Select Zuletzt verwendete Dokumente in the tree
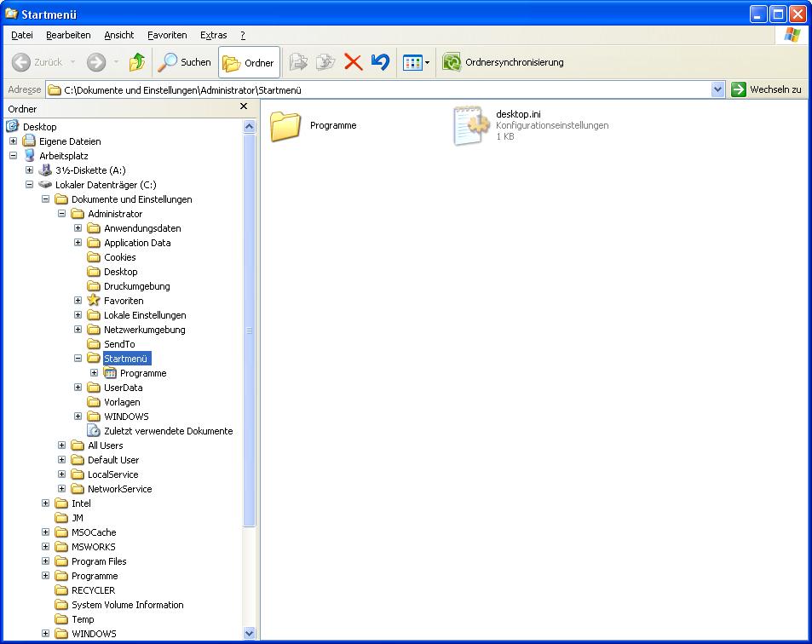The image size is (812, 644). (168, 431)
